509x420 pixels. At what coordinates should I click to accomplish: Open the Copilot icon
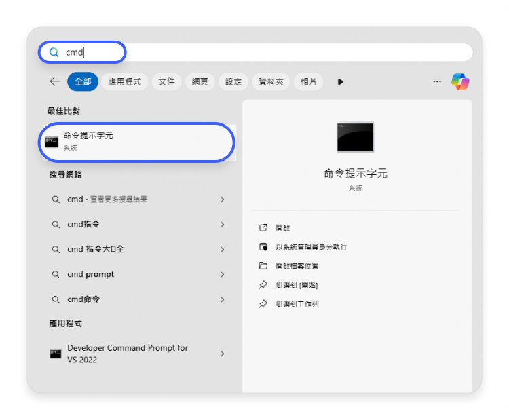460,81
